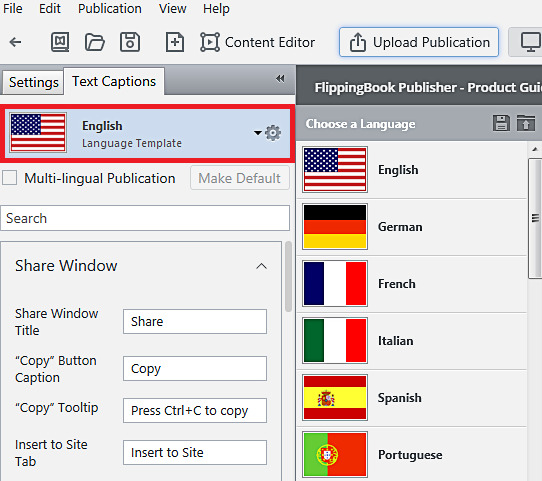This screenshot has height=481, width=542.
Task: Click the Upload Publication button
Action: [419, 42]
